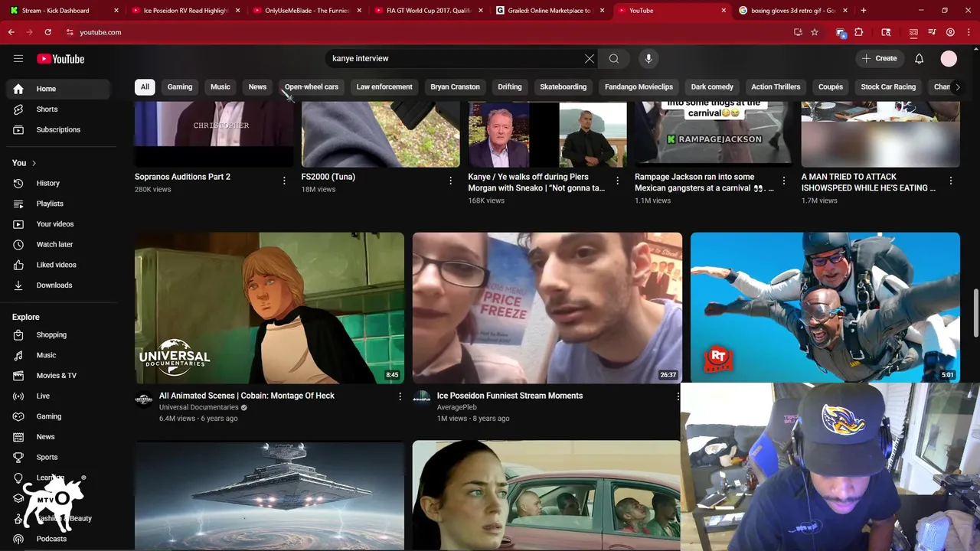Image resolution: width=980 pixels, height=551 pixels.
Task: Open options for Cobain Montage Of Heck video
Action: click(x=400, y=396)
